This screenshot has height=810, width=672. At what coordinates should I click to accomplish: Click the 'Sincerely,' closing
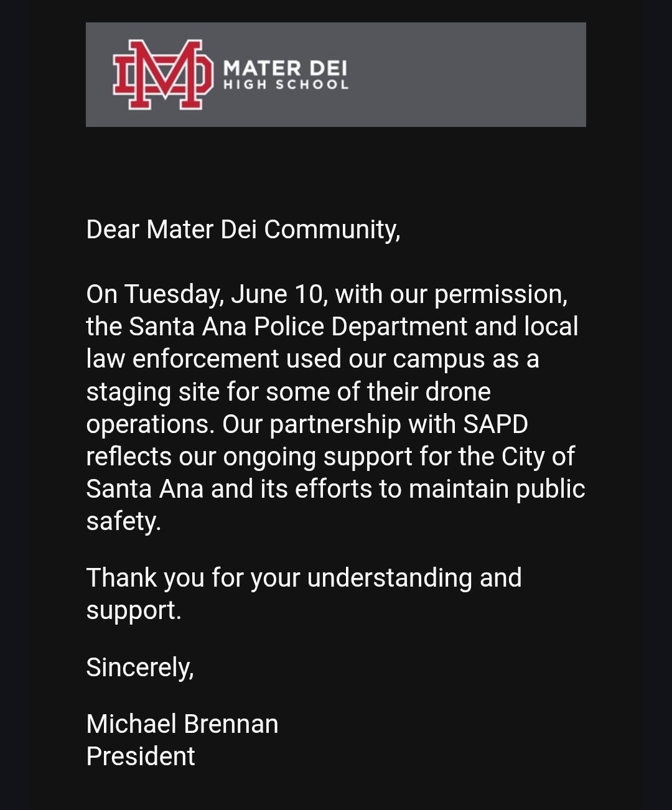[x=140, y=668]
